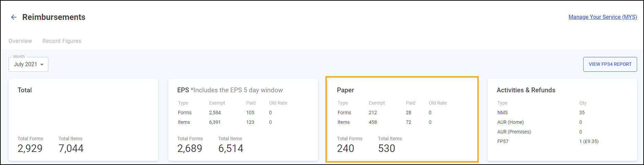Viewport: 644px width, 165px height.
Task: Click the Paper card heading
Action: click(x=345, y=90)
